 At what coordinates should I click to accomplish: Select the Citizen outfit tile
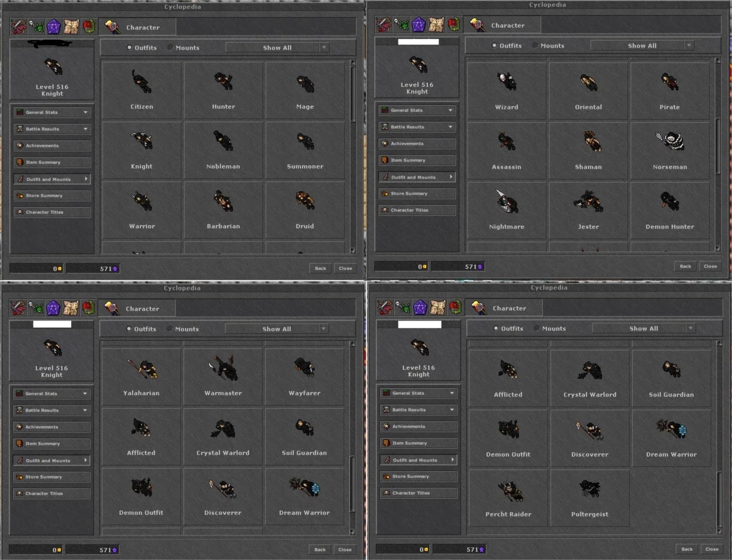click(x=142, y=91)
